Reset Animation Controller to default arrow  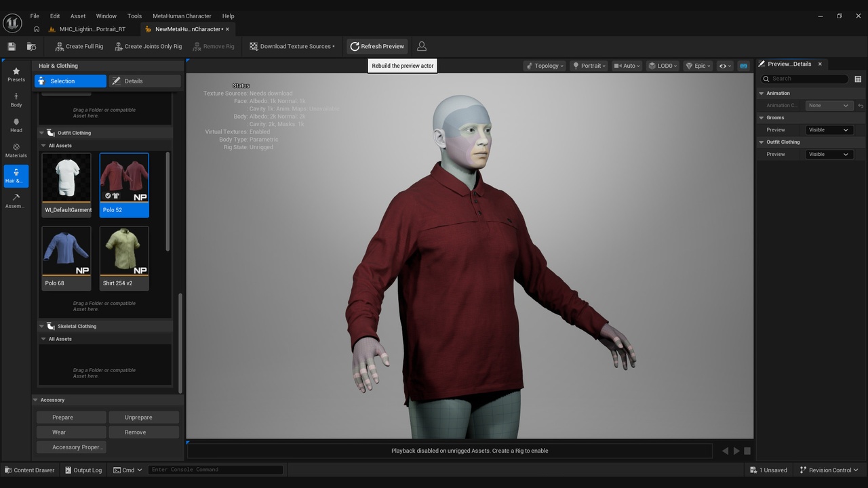pyautogui.click(x=861, y=106)
